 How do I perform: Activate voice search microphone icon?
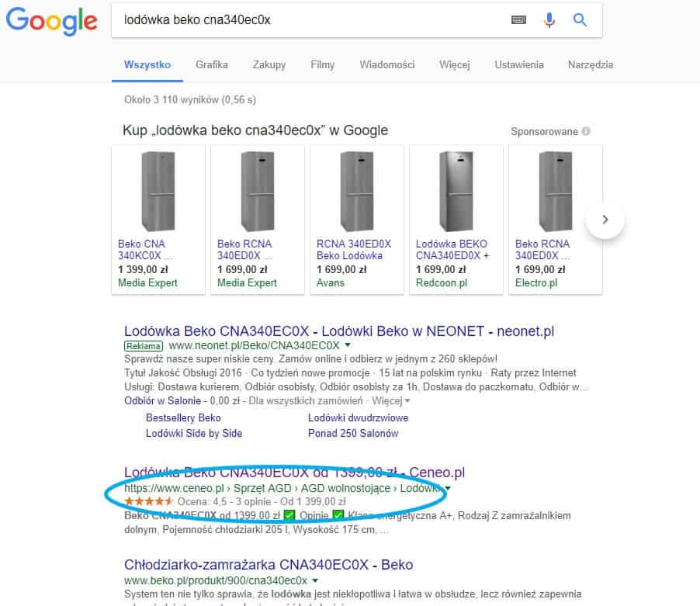coord(549,20)
